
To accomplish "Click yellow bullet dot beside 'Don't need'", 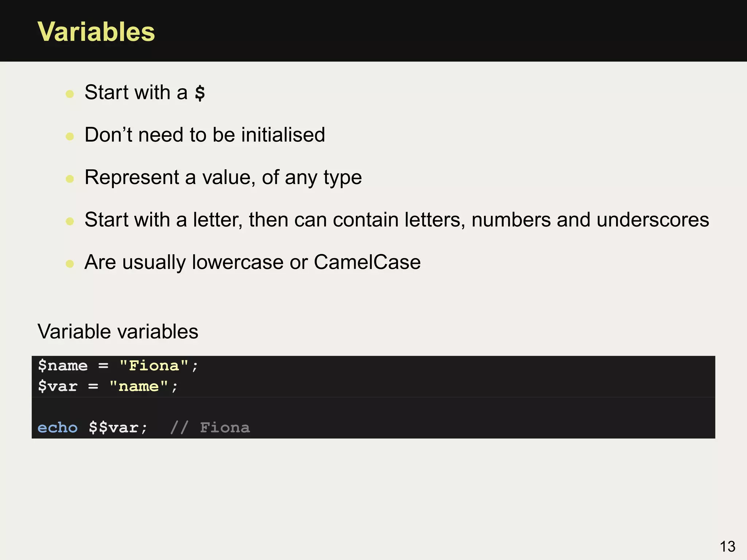I will pos(70,137).
